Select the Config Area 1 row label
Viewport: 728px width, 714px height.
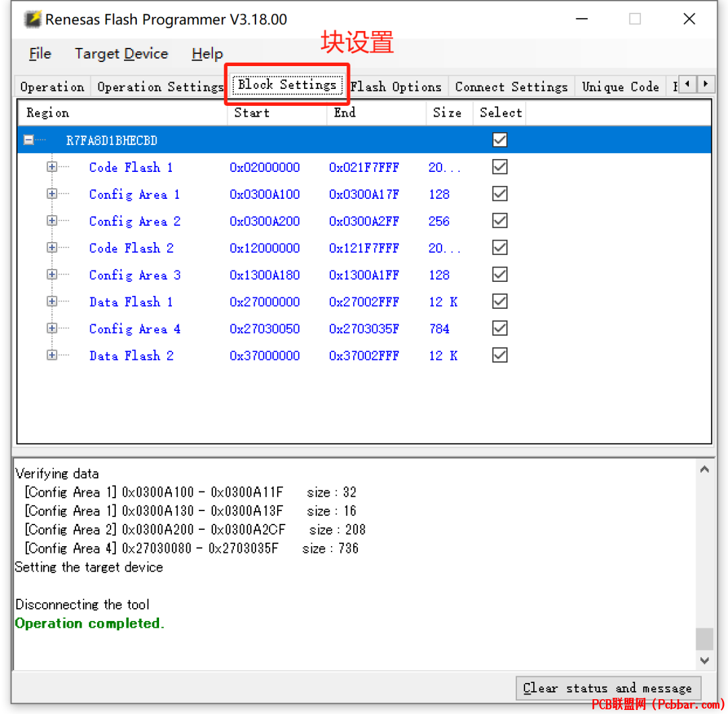pos(135,194)
